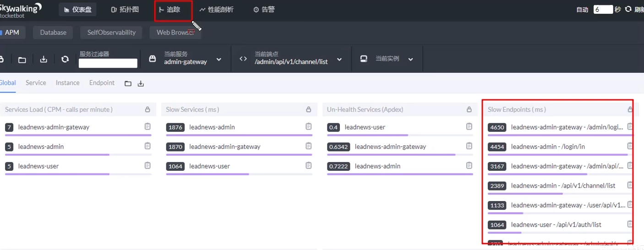Expand the 当前实例 instance dropdown
The image size is (644, 250).
tap(410, 60)
